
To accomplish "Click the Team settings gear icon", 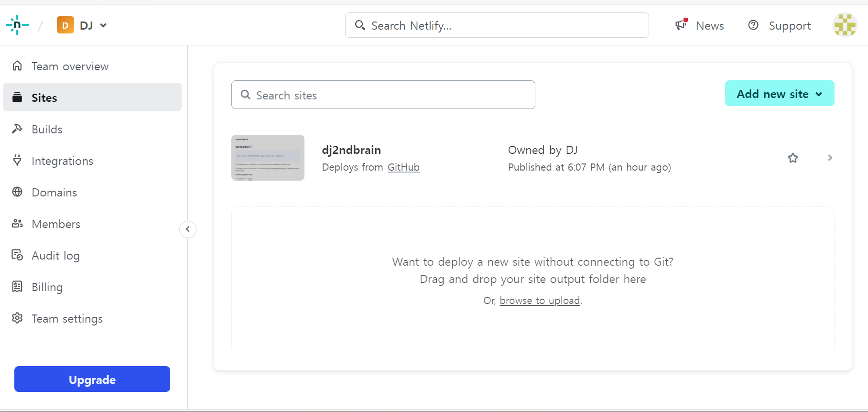I will (x=17, y=318).
